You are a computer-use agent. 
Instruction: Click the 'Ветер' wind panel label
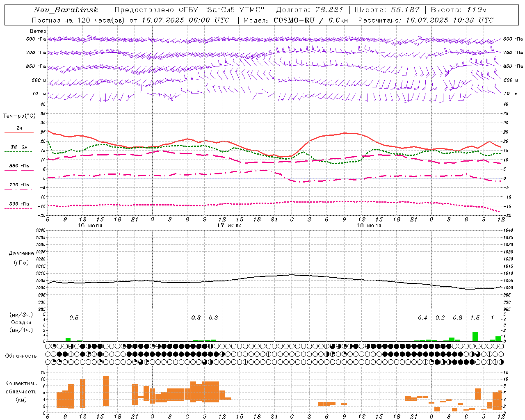(38, 31)
